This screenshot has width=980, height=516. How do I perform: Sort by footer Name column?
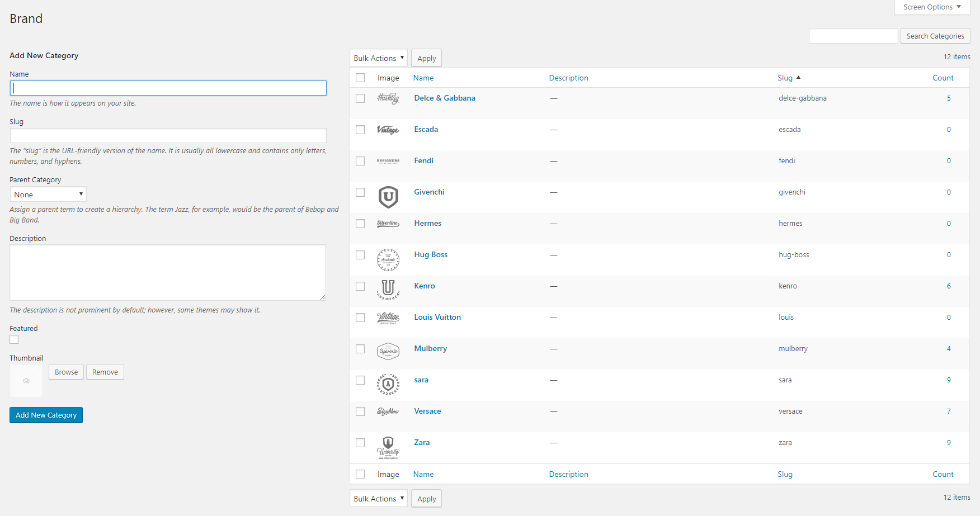[423, 474]
